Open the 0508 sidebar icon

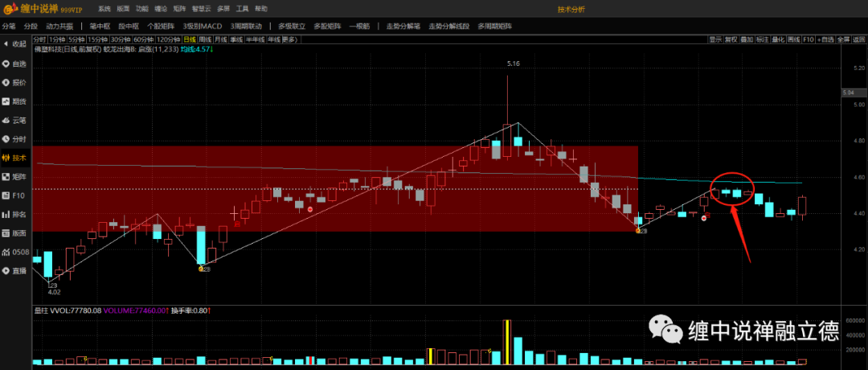click(x=6, y=252)
